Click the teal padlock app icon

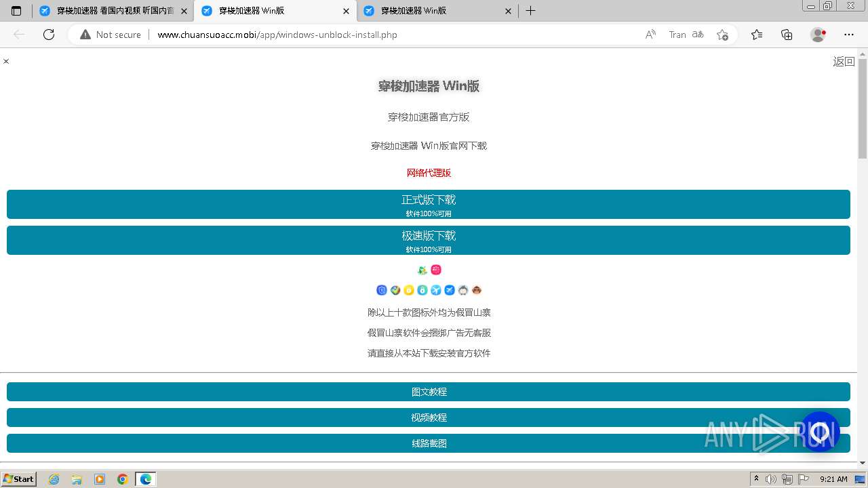pos(422,290)
